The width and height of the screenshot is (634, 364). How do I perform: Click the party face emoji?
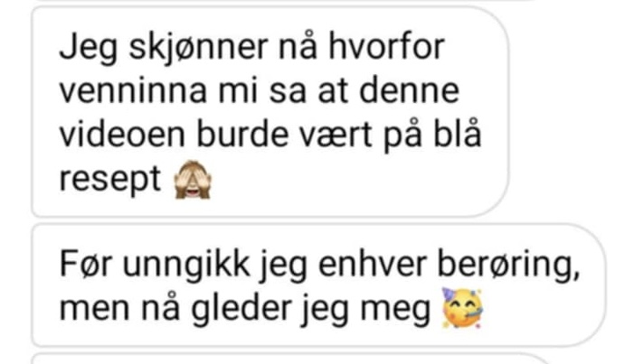point(462,308)
